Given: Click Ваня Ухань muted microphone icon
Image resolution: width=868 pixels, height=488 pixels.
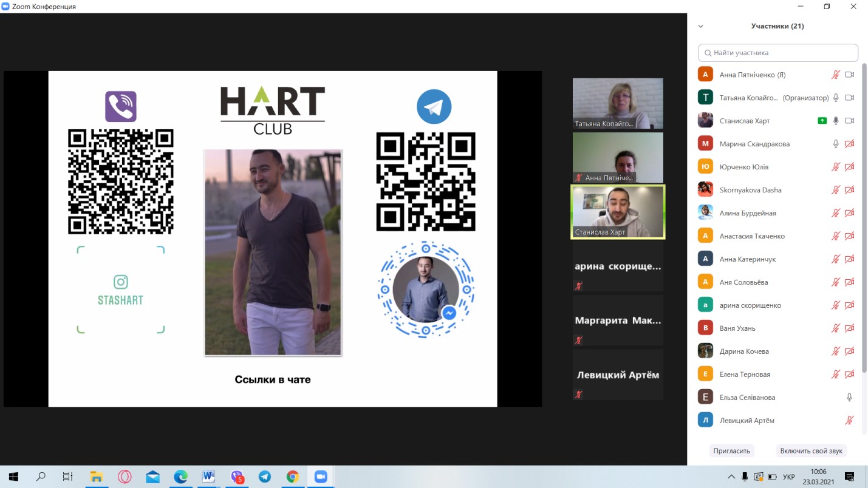Looking at the screenshot, I should (836, 328).
